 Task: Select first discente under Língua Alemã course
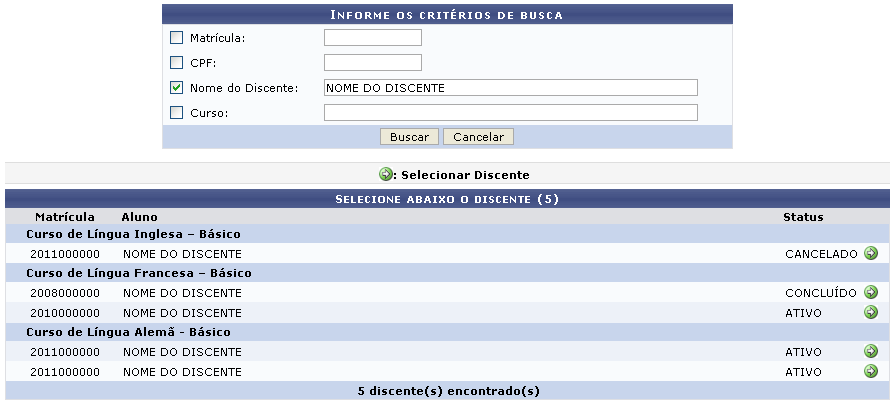point(870,352)
